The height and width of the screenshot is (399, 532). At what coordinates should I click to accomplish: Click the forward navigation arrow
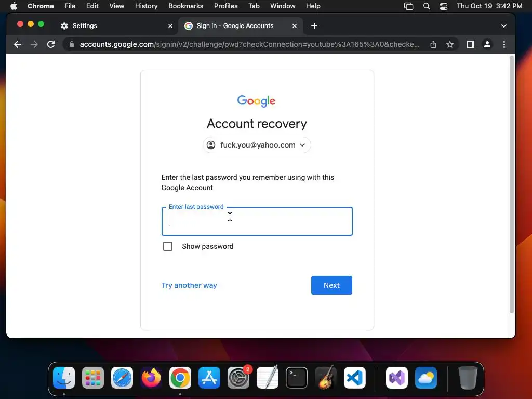coord(34,44)
